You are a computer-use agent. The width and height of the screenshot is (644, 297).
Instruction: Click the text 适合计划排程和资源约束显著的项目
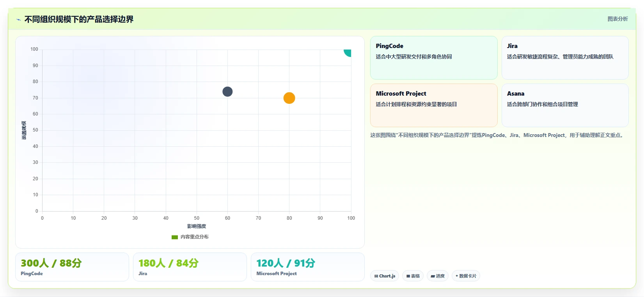point(416,104)
